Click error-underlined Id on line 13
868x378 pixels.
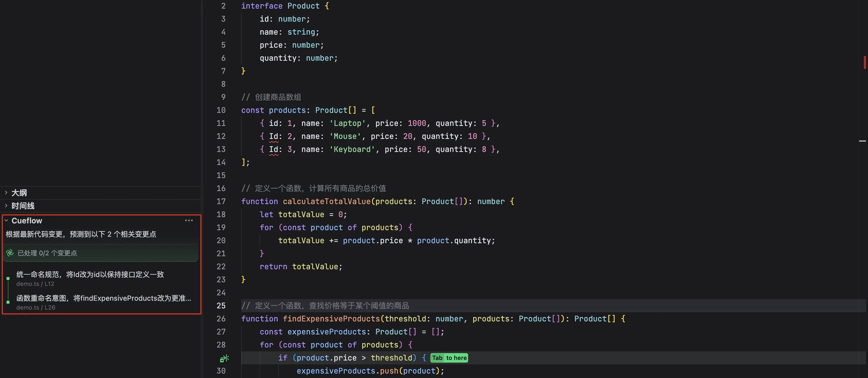tap(273, 149)
